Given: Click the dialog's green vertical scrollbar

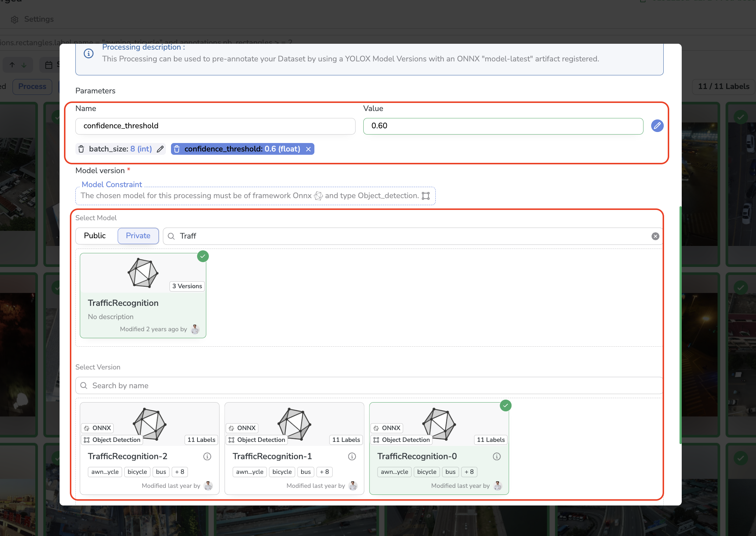Looking at the screenshot, I should point(681,325).
